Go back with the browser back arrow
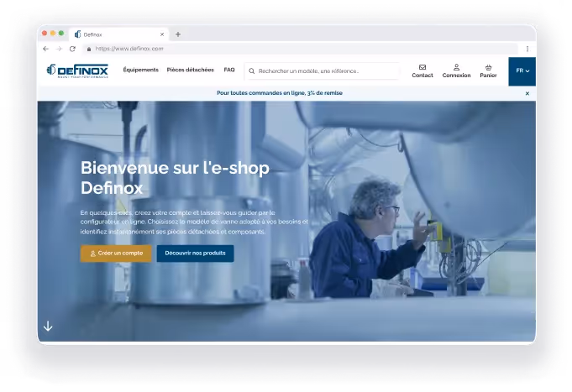572x392 pixels. click(45, 49)
